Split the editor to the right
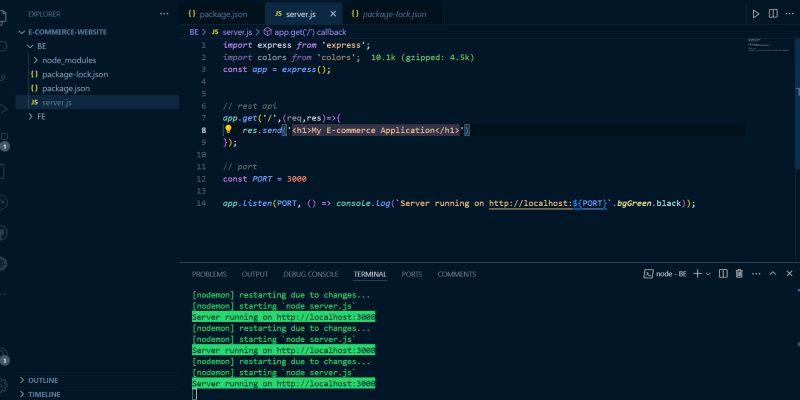 point(773,14)
